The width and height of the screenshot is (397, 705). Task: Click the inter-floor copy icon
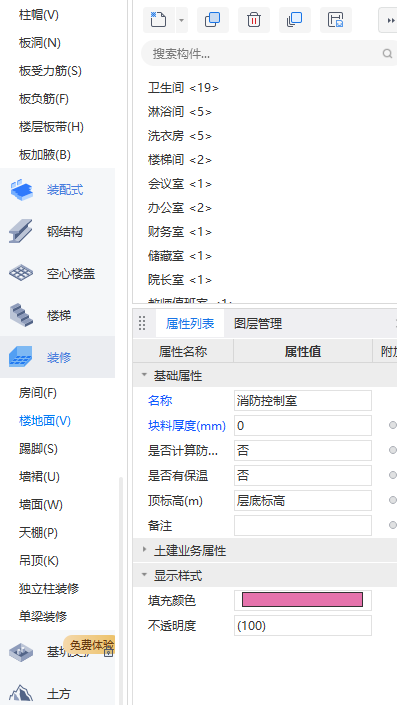click(x=295, y=20)
